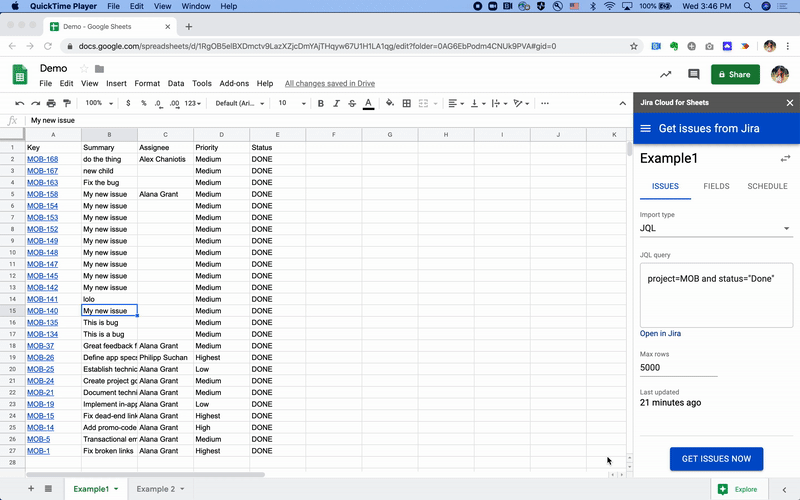Click the Google Sheets home logo

[x=20, y=75]
